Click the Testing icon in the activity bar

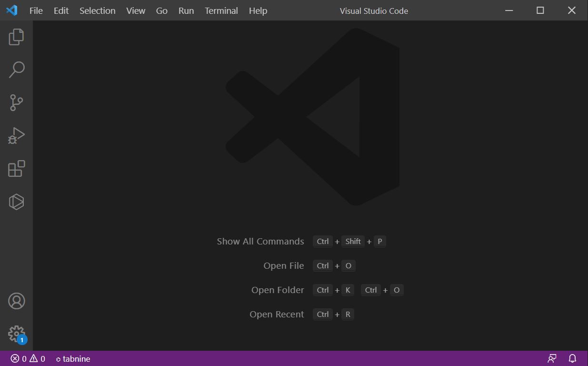pyautogui.click(x=17, y=202)
